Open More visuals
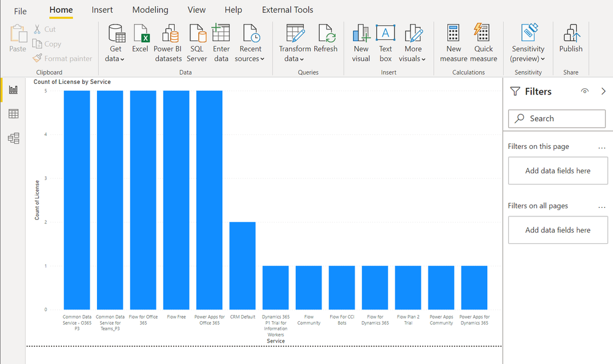Image resolution: width=613 pixels, height=364 pixels. pyautogui.click(x=412, y=43)
